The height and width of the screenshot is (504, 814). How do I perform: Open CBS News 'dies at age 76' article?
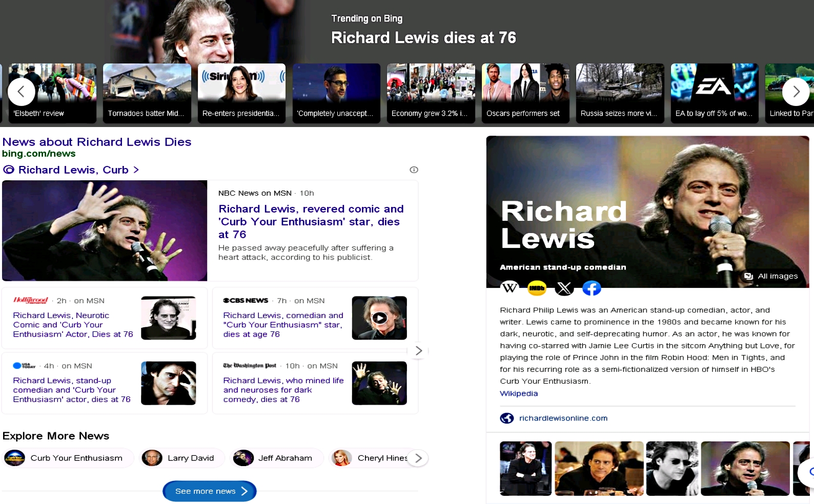(283, 325)
